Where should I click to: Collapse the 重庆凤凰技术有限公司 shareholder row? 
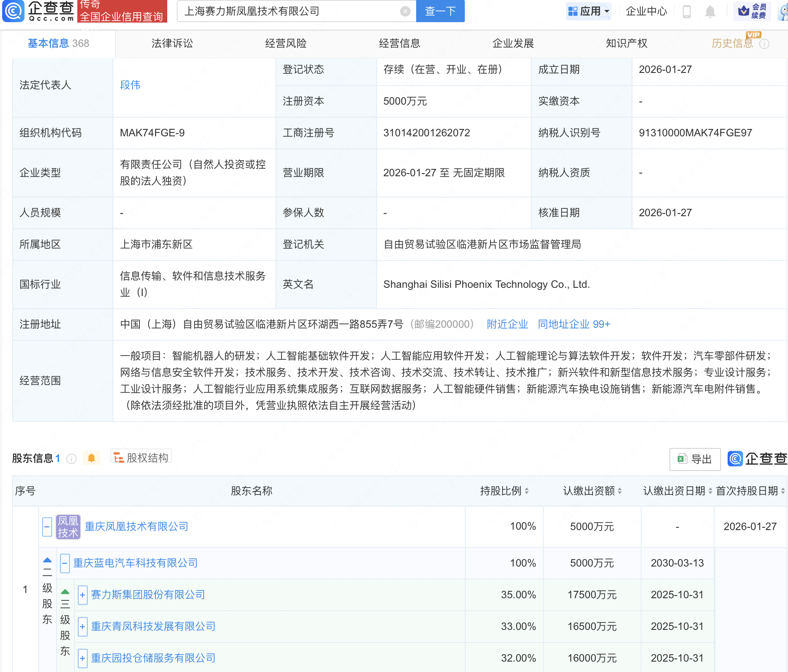(47, 527)
